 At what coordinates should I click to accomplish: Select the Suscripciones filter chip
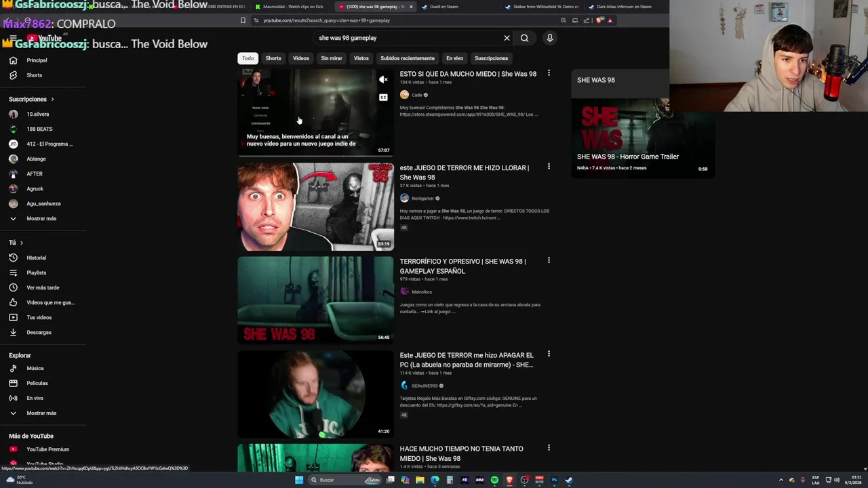click(x=491, y=58)
